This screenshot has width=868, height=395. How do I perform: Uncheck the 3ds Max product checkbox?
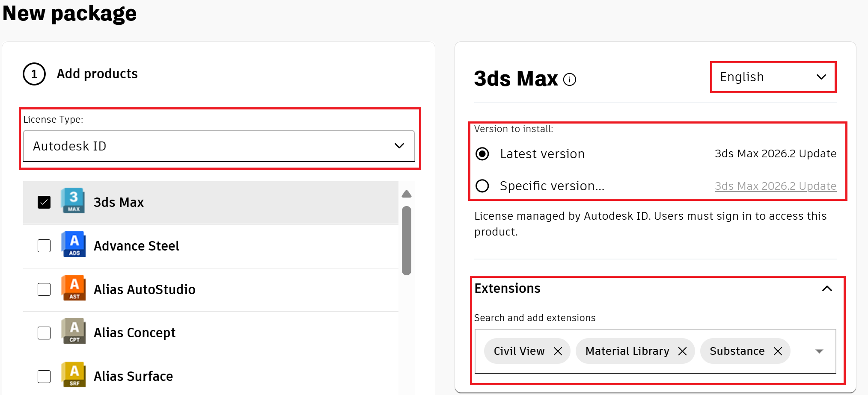pos(44,202)
